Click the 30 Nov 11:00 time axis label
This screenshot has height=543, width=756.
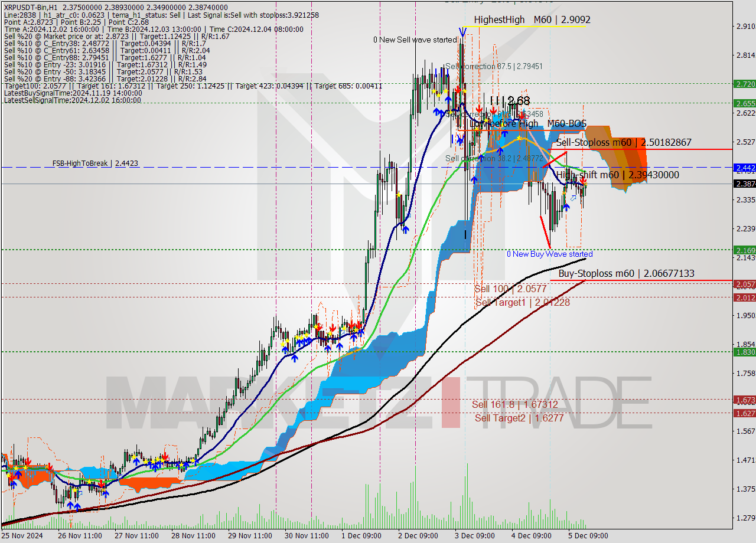pos(307,536)
